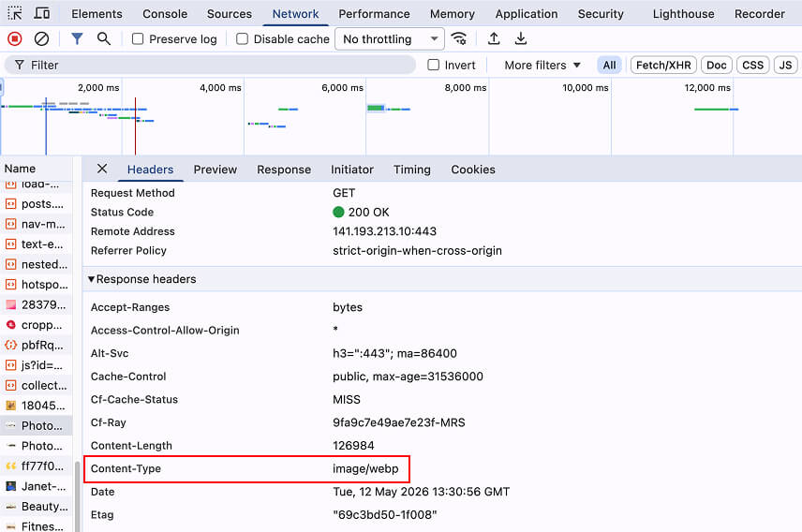Show the Cookies tab of request

[472, 170]
